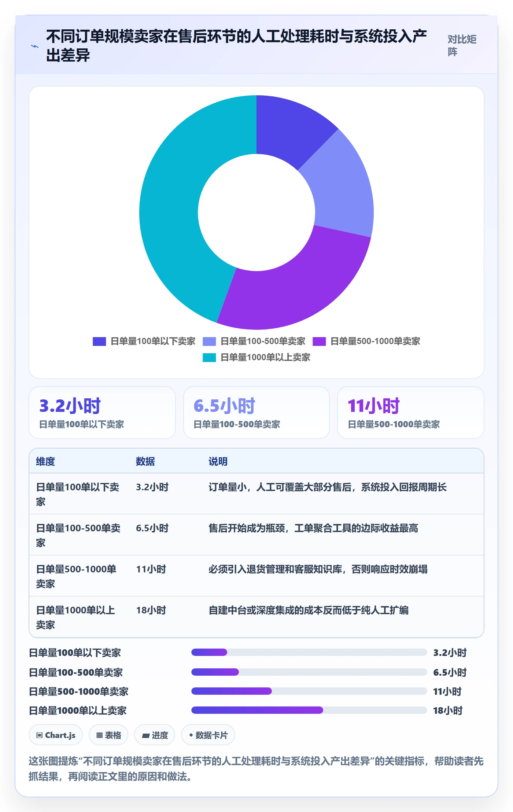This screenshot has width=513, height=812.
Task: Open the 6.5小时 data card
Action: (x=256, y=413)
